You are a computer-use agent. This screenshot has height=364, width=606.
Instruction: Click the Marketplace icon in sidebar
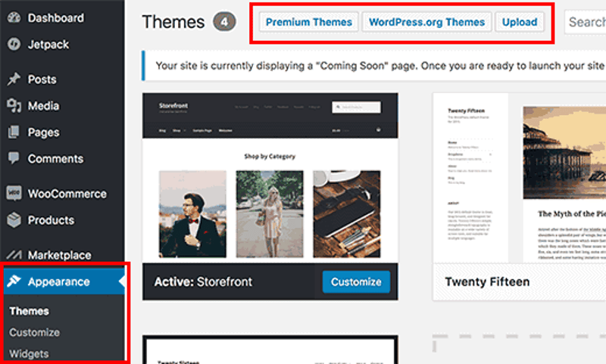14,255
